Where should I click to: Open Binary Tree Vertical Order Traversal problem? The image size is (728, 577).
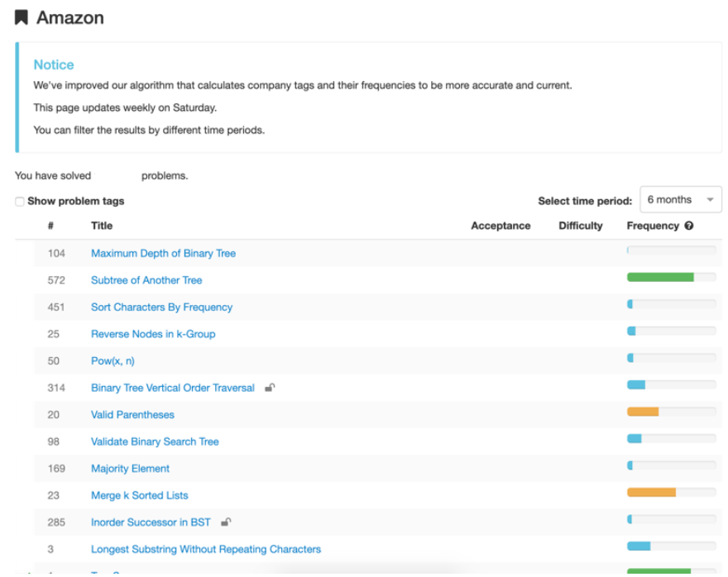(x=173, y=388)
